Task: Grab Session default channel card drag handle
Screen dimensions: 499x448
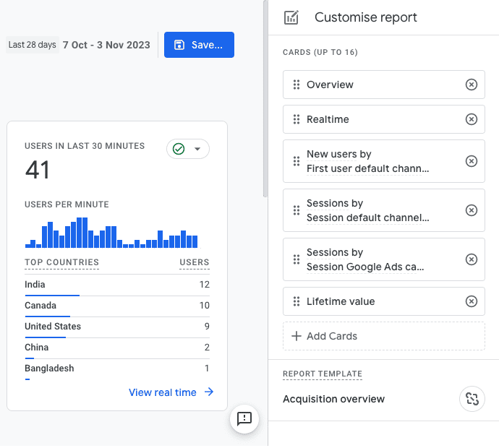Action: click(x=297, y=210)
